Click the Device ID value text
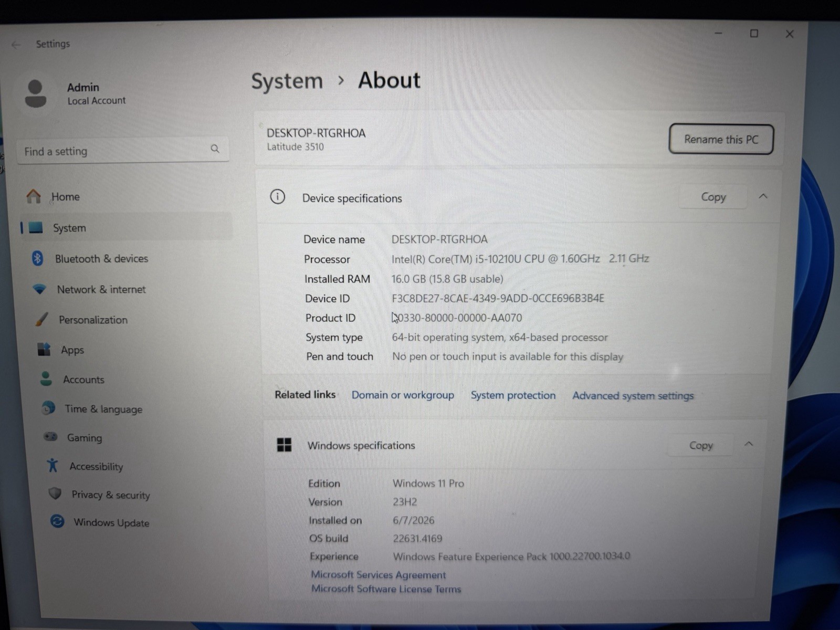 tap(498, 298)
